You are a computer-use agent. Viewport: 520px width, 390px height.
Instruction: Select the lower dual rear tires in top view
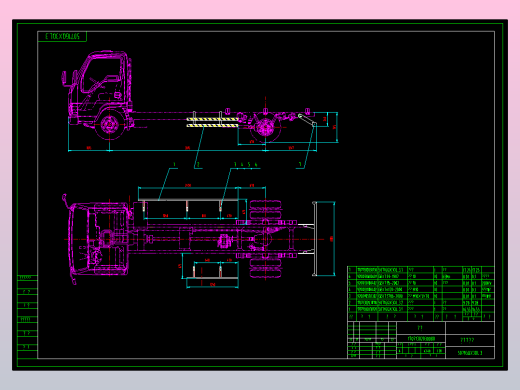point(265,269)
